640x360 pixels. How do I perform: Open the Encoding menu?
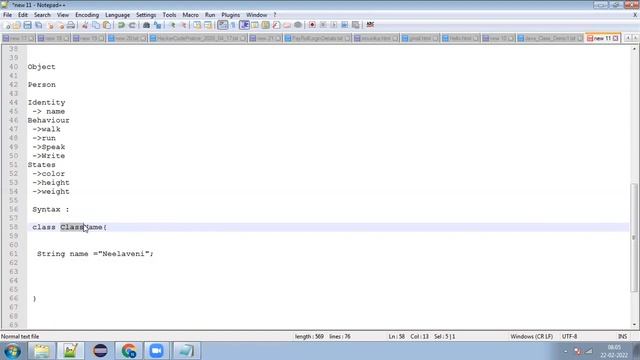pyautogui.click(x=87, y=15)
